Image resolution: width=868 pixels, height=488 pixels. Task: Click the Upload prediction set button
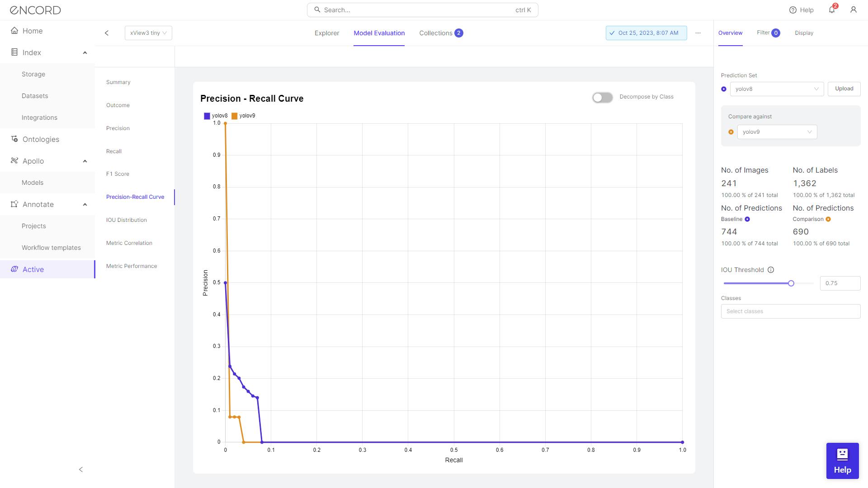(x=844, y=88)
